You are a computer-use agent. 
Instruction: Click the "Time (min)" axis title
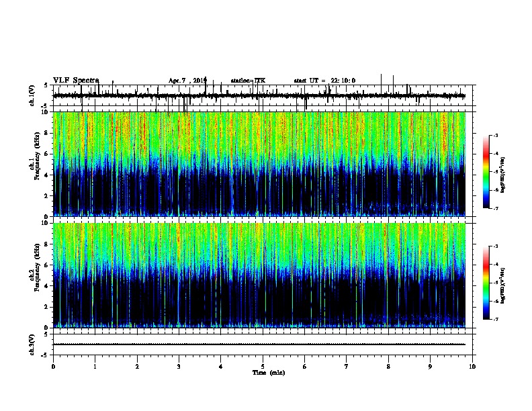[x=269, y=373]
